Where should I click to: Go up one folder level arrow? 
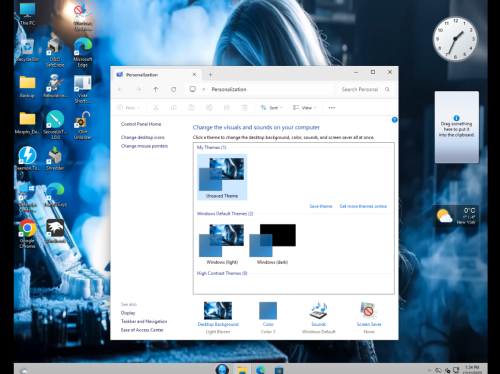click(156, 89)
